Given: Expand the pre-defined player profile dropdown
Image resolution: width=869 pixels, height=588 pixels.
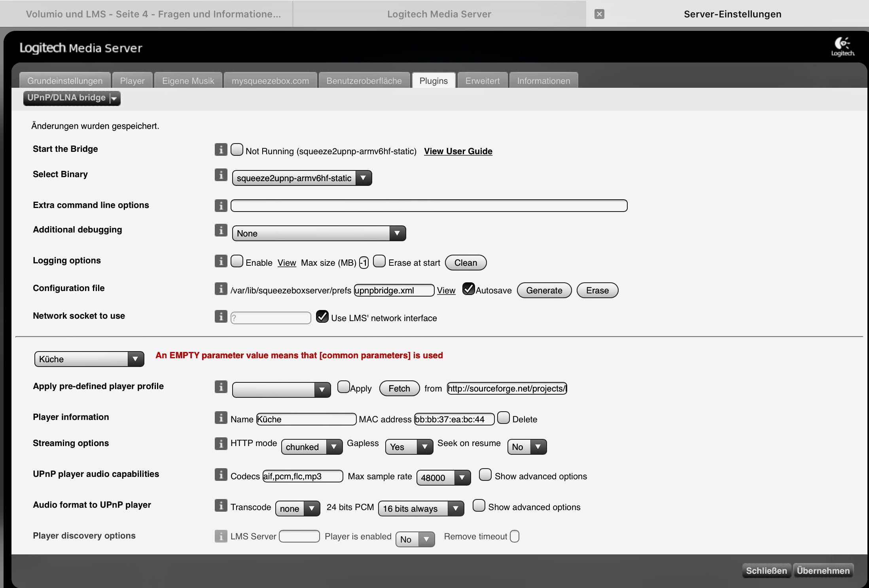Looking at the screenshot, I should click(x=281, y=390).
